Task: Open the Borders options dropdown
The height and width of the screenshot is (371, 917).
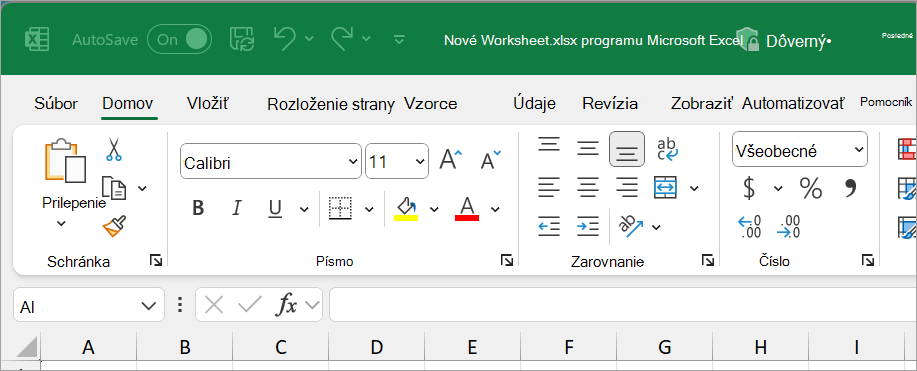Action: pos(369,209)
